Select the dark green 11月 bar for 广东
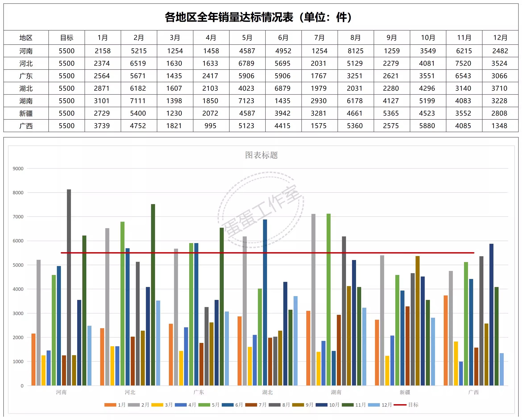This screenshot has height=420, width=522. click(x=222, y=307)
